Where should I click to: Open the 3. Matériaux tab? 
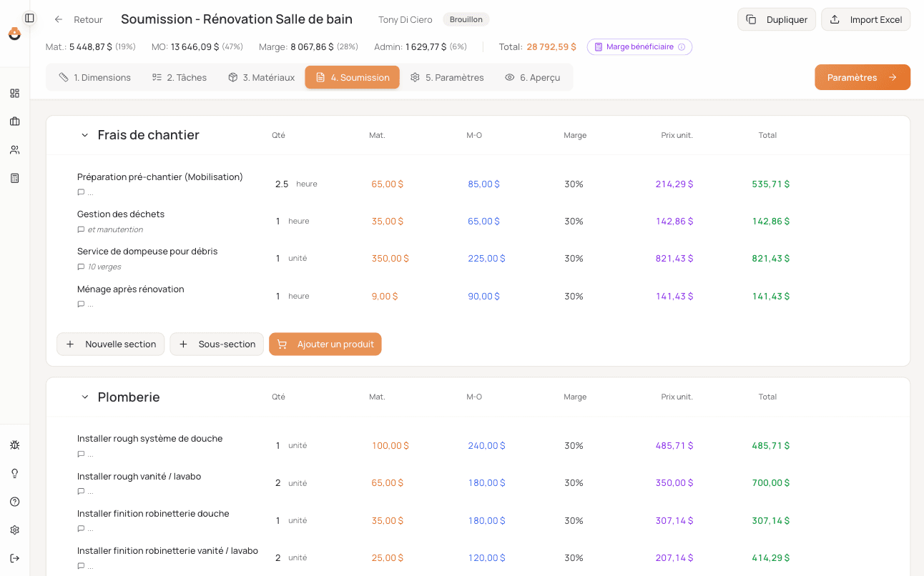261,77
